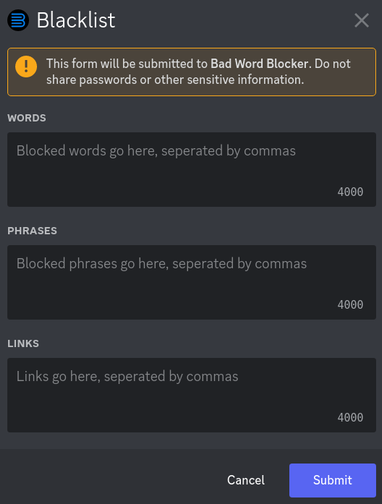Click the LINKS field label
382x504 pixels.
[23, 344]
